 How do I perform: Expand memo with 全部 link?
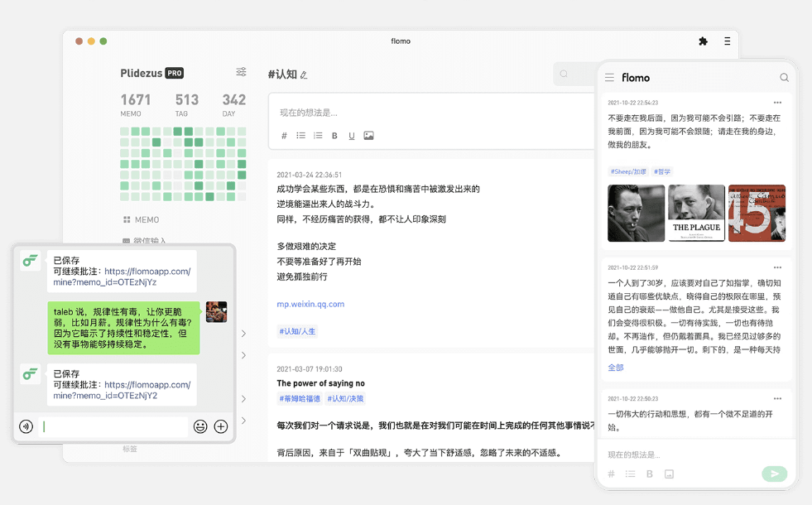pos(615,368)
